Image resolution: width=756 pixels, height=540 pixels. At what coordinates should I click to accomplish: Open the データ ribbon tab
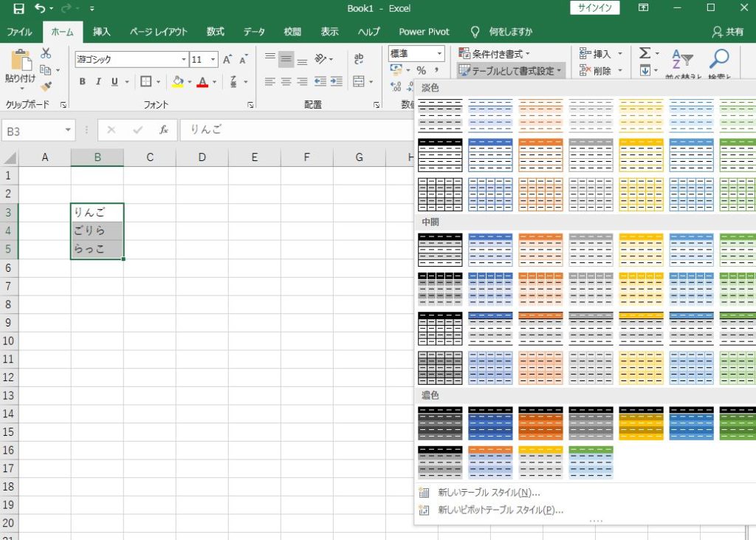click(x=254, y=32)
